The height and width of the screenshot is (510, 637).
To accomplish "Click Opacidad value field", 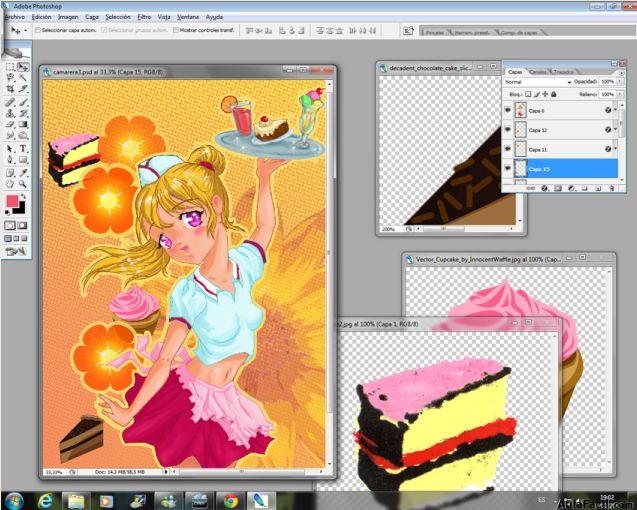I will coord(608,82).
